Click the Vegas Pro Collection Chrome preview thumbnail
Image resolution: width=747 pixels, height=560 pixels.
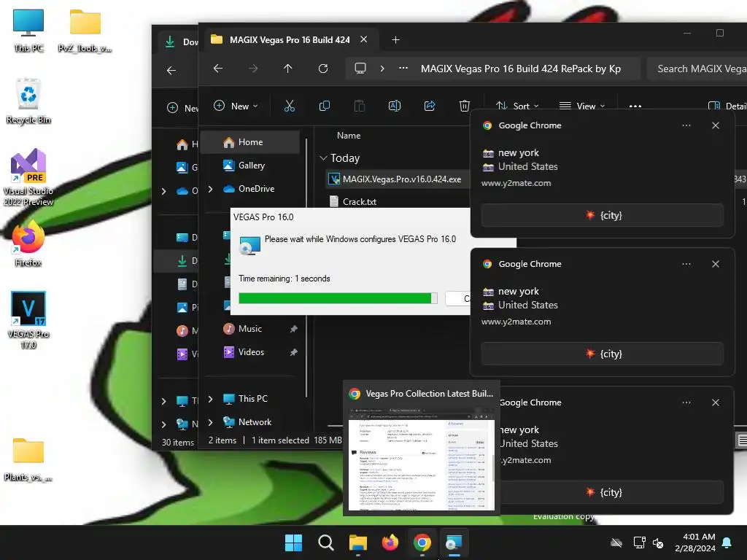click(422, 459)
